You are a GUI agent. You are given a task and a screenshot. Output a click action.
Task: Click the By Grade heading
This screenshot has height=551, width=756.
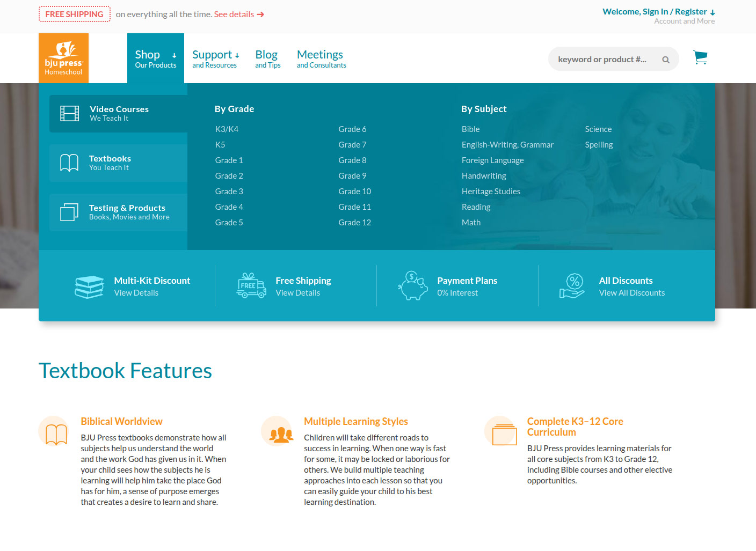tap(235, 109)
